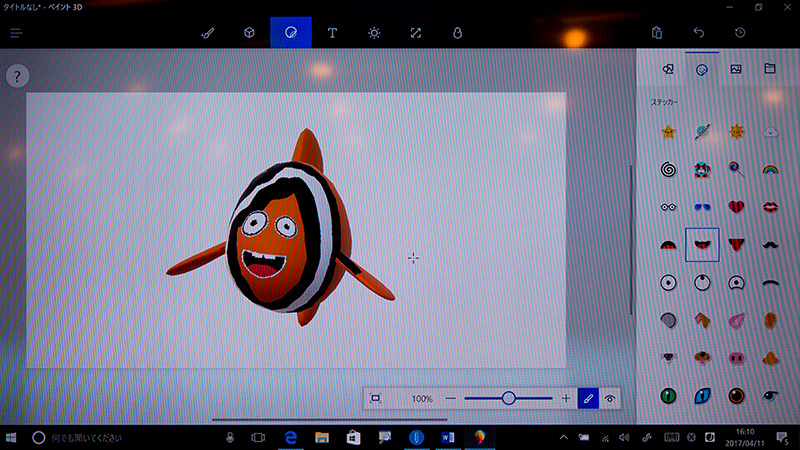Choose the green cat eye sticker

[668, 396]
